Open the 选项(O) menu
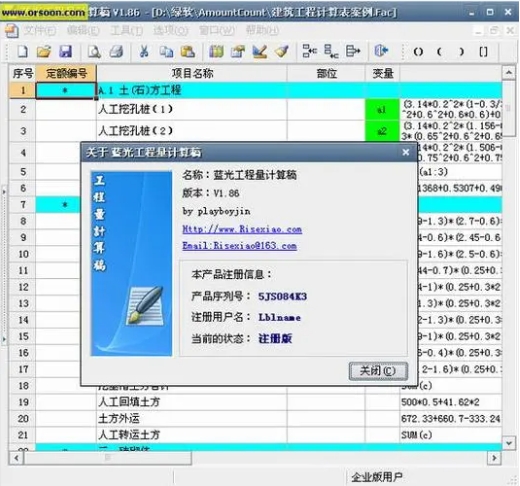This screenshot has width=520, height=486. (x=171, y=31)
